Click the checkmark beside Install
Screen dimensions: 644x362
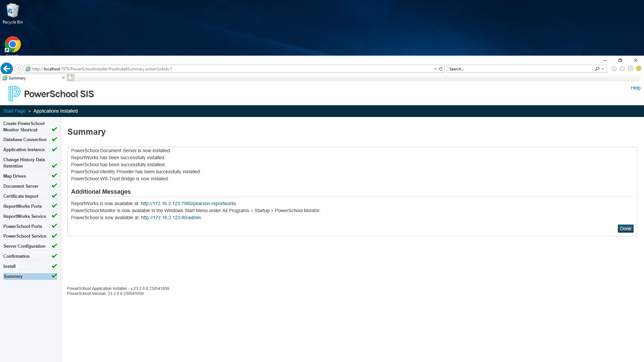coord(54,266)
